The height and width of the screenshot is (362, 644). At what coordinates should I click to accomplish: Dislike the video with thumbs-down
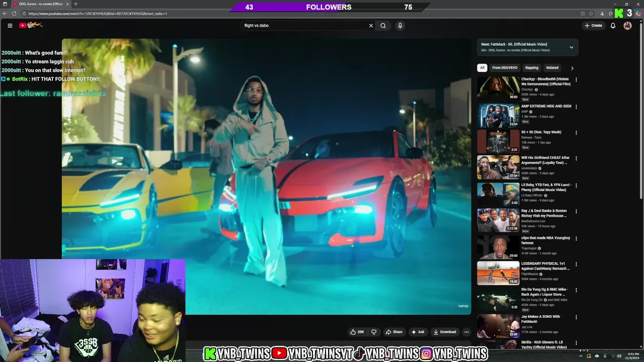point(373,332)
